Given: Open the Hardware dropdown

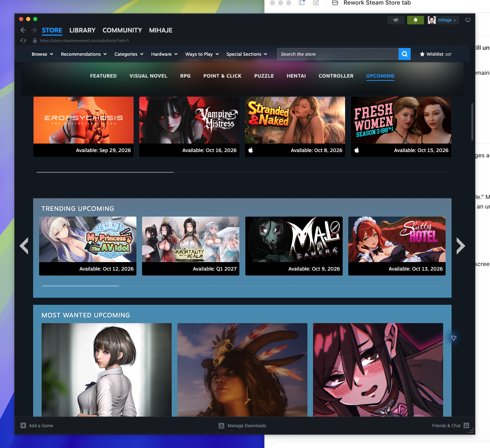Looking at the screenshot, I should coord(164,54).
